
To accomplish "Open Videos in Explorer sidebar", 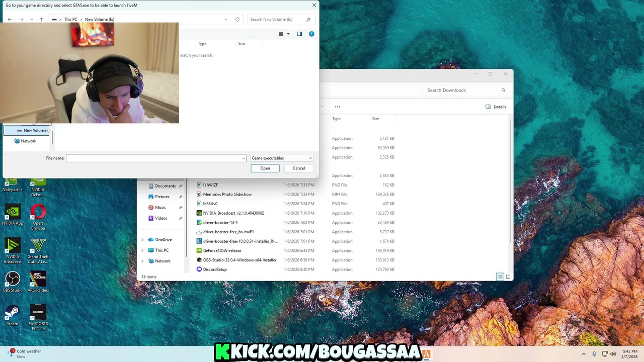I will click(x=161, y=218).
